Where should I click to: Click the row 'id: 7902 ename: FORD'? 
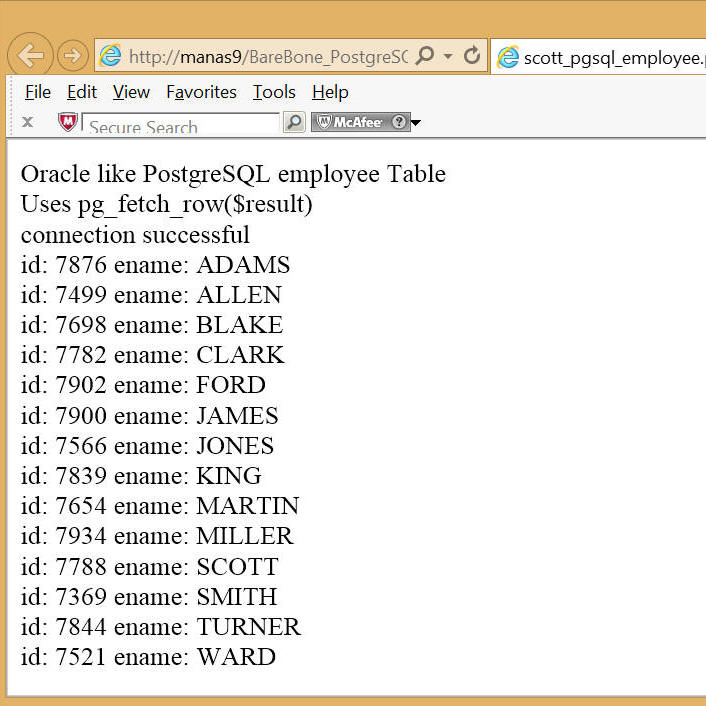point(143,385)
